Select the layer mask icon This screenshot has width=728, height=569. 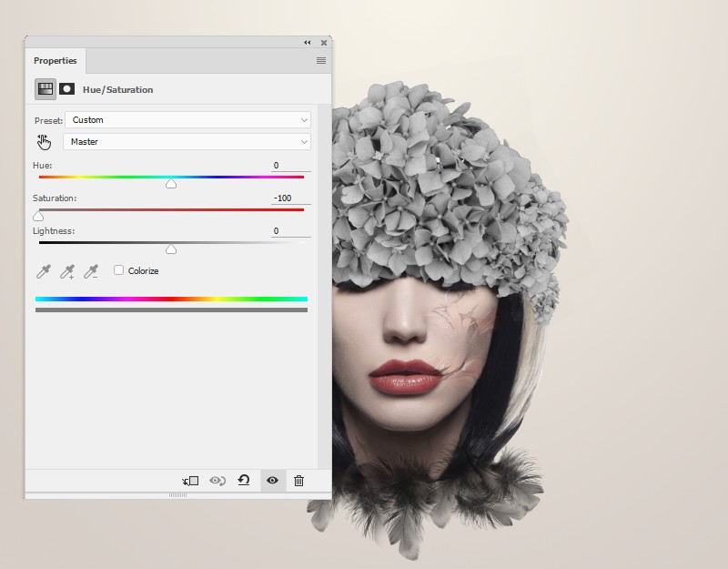[x=66, y=89]
